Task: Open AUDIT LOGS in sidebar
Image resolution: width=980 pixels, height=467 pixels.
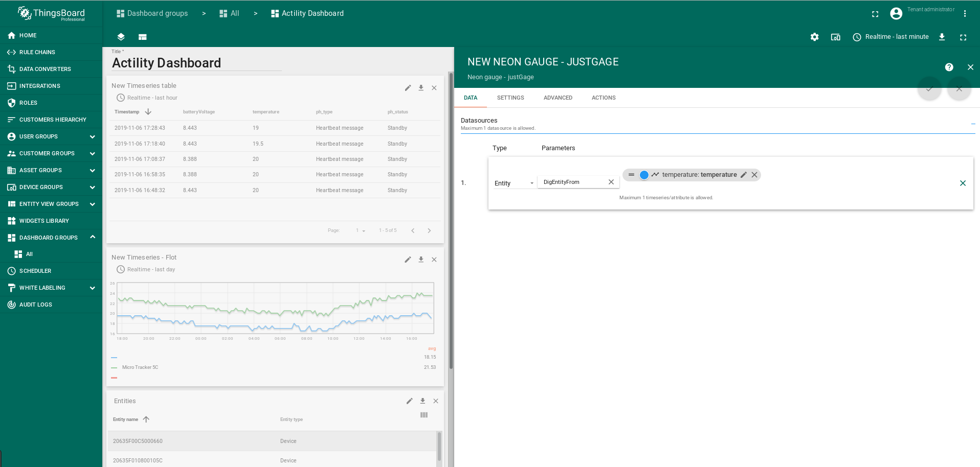Action: (x=51, y=305)
